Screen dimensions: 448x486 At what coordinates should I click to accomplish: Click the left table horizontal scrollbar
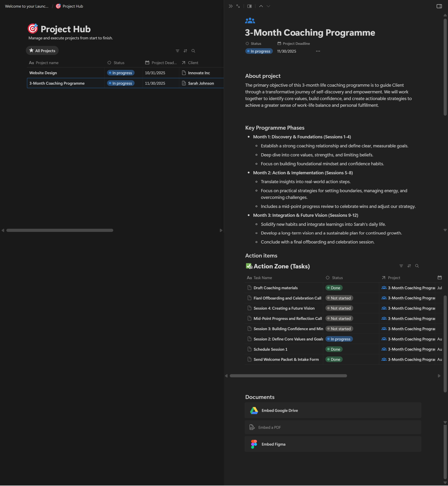[x=60, y=230]
